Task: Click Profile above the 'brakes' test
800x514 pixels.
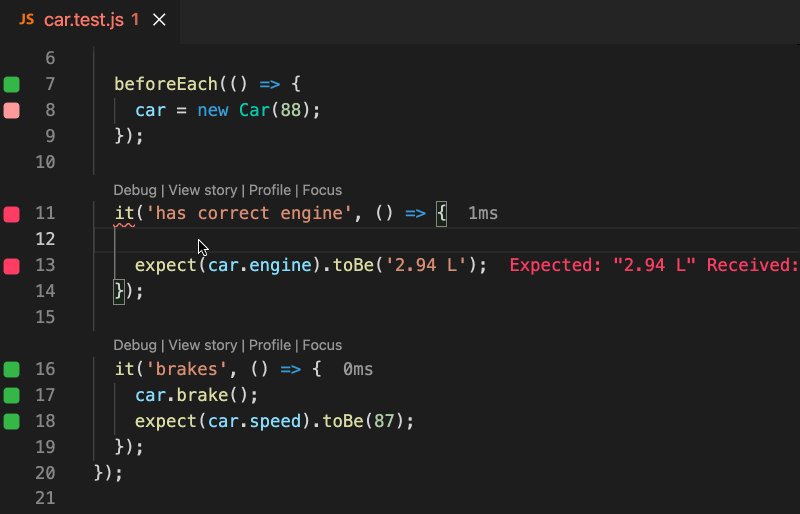Action: 269,345
